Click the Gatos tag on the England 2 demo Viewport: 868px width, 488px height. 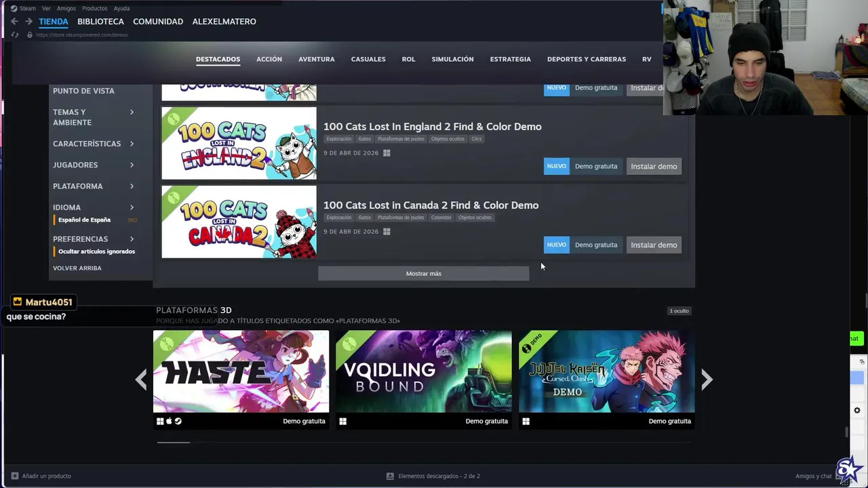tap(365, 139)
